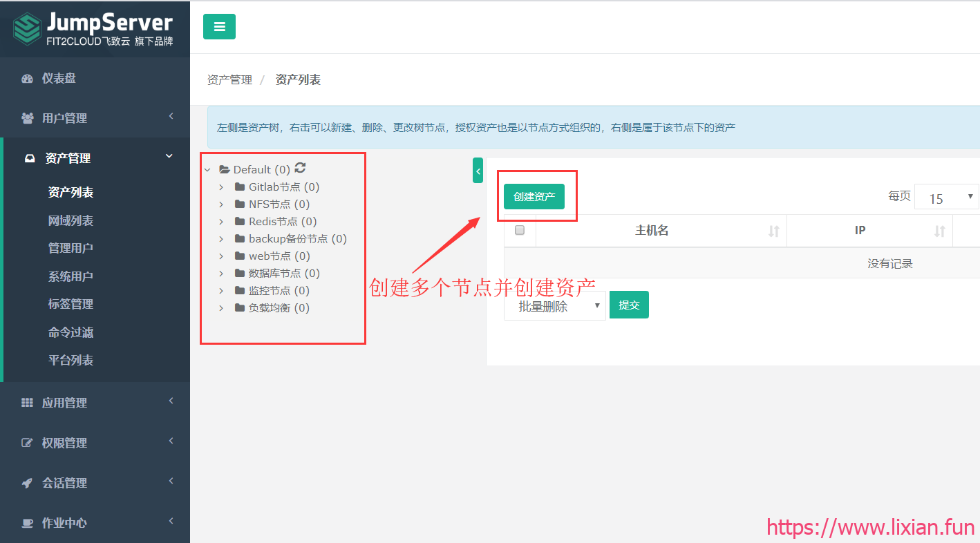Select the Default (0) root label

point(262,169)
